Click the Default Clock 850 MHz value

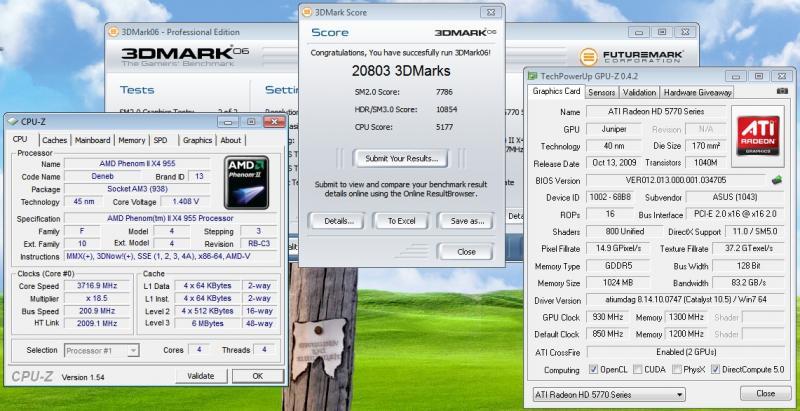[608, 334]
